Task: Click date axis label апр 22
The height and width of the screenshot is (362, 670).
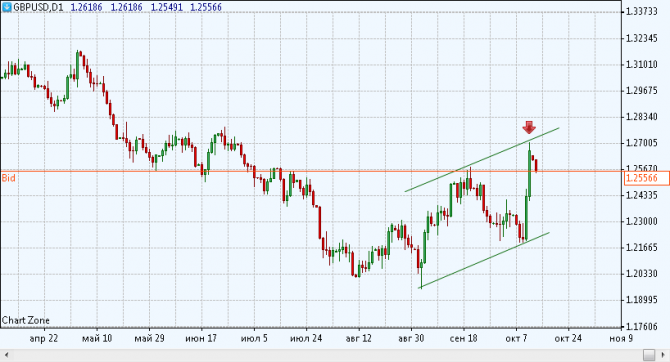Action: pos(44,338)
